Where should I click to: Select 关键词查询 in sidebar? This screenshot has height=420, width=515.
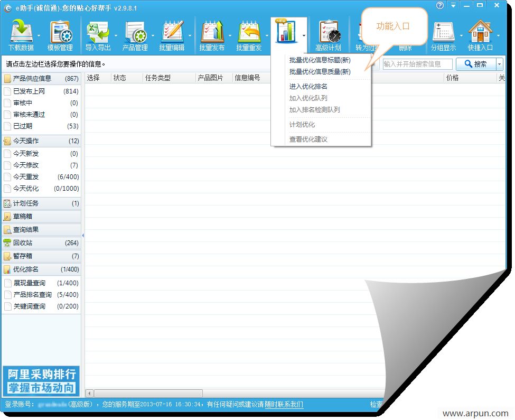(41, 306)
